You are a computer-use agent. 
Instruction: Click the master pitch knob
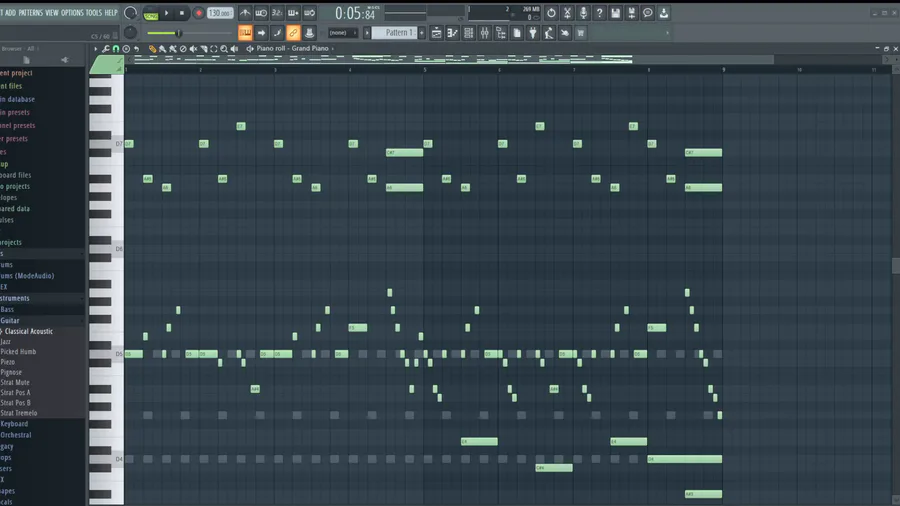130,33
